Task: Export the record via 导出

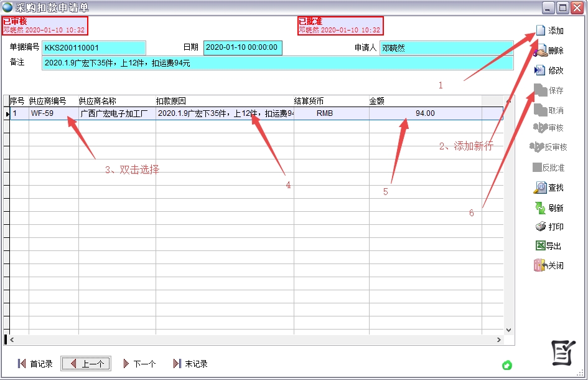Action: pyautogui.click(x=541, y=246)
